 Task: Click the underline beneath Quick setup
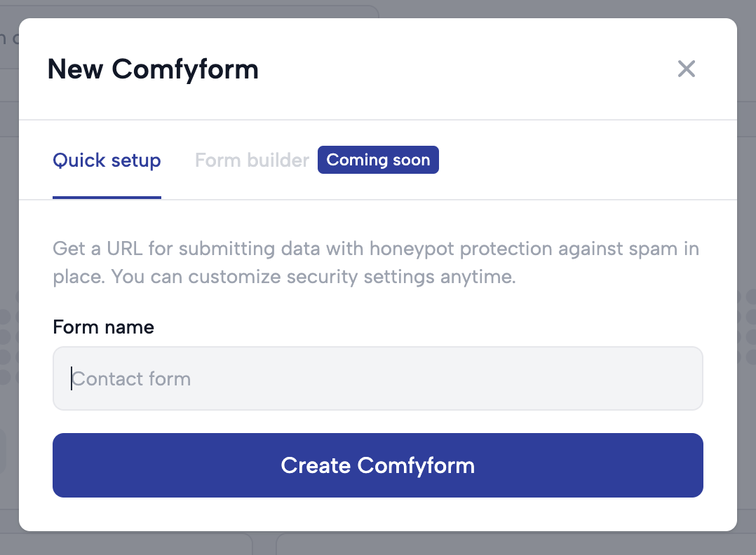click(107, 198)
